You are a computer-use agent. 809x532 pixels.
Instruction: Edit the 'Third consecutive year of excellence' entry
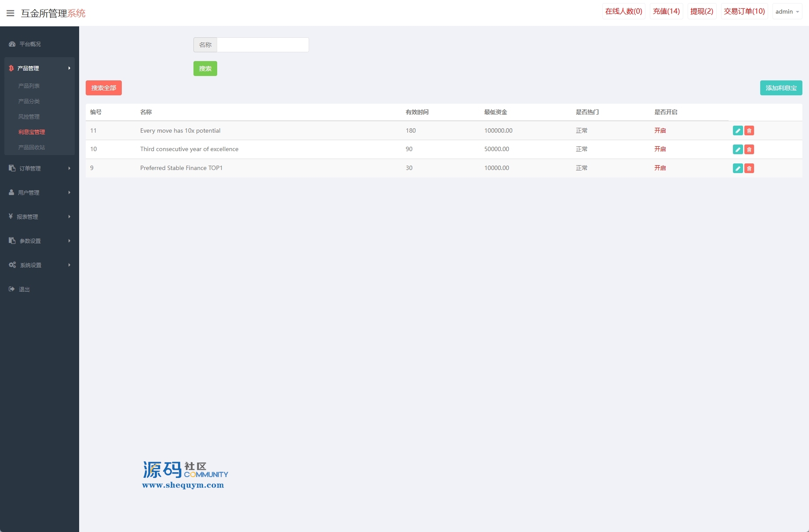coord(738,149)
